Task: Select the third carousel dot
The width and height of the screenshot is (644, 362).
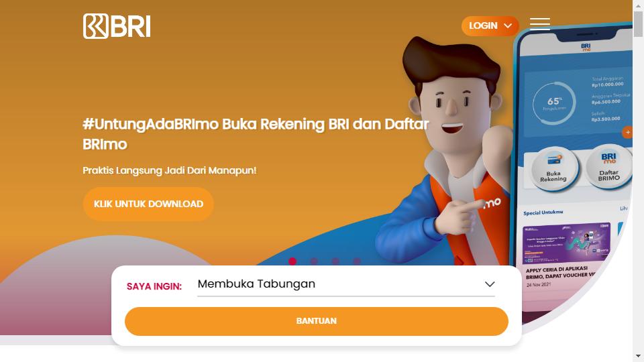Action: [335, 261]
